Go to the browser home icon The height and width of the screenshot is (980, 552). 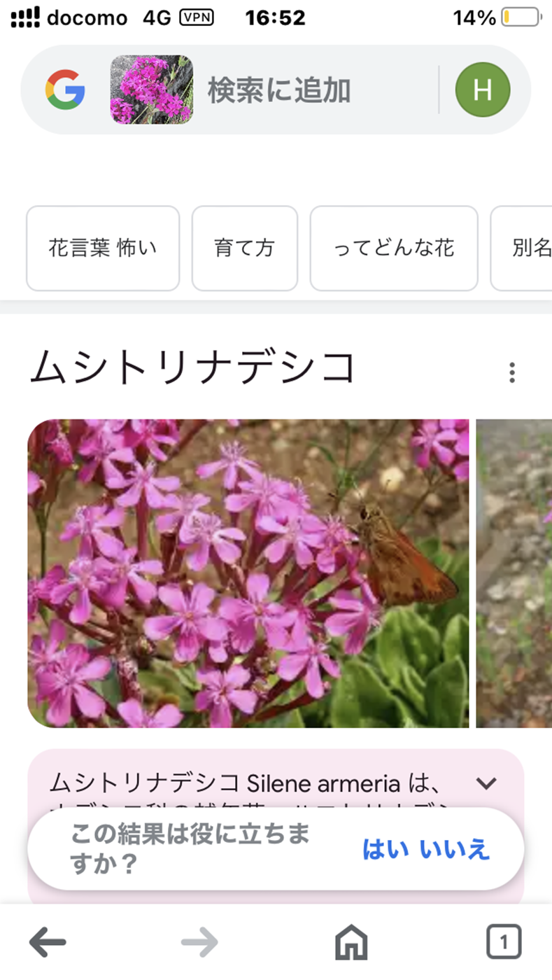pyautogui.click(x=351, y=942)
